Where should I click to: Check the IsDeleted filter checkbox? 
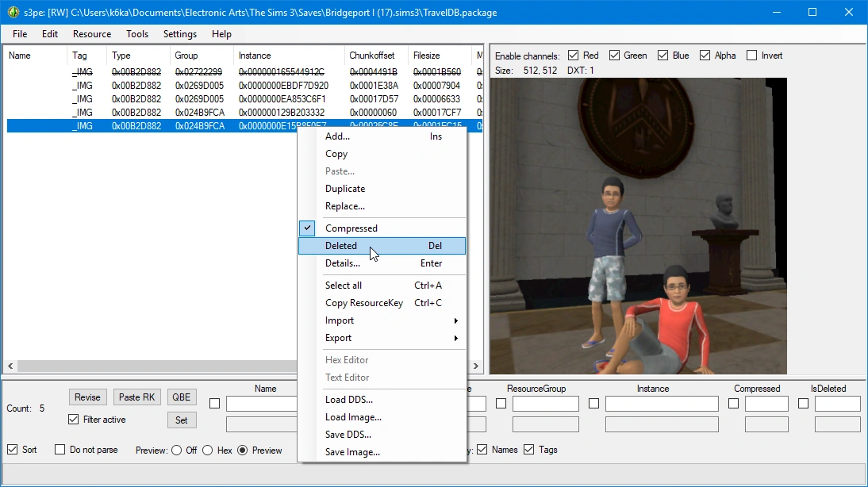[803, 404]
